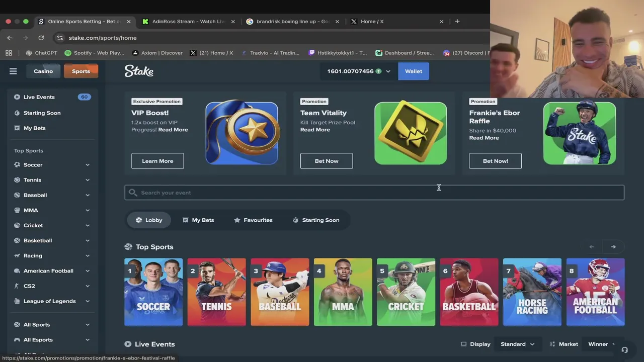Open the Tennis top sports card
This screenshot has height=362, width=644.
pyautogui.click(x=217, y=292)
